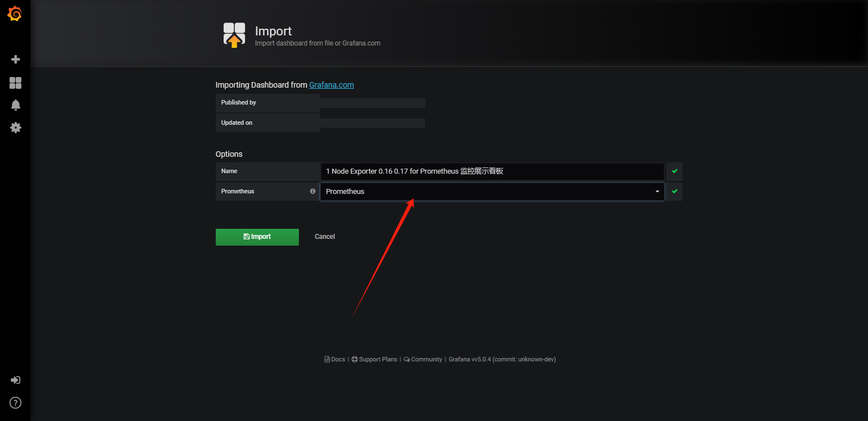Click the Grafana v5.0.4 version text
This screenshot has width=868, height=421.
pyautogui.click(x=502, y=359)
